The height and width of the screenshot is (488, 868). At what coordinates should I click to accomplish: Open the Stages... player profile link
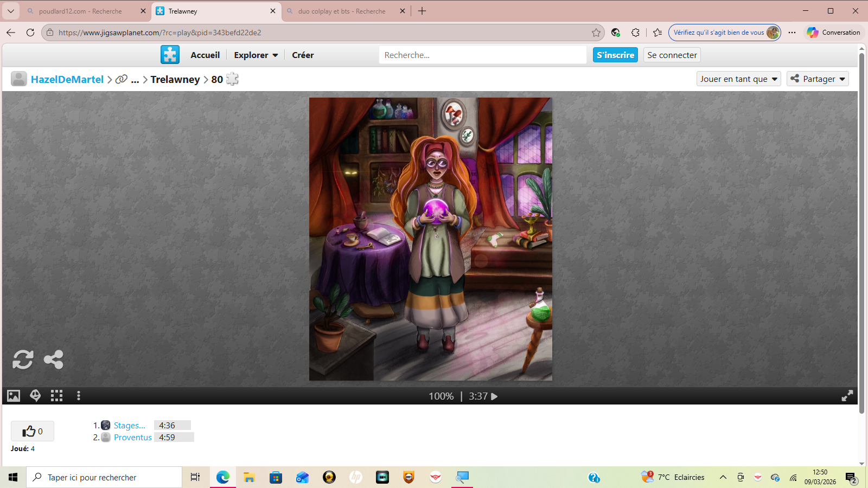130,426
